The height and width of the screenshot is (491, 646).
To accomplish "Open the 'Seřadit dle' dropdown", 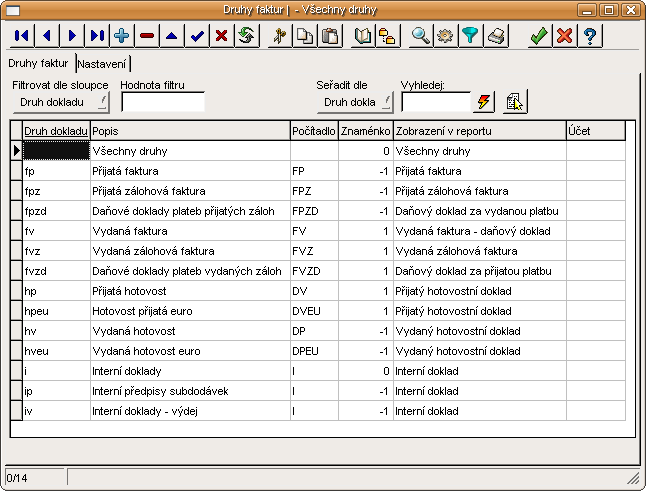I will pos(355,101).
